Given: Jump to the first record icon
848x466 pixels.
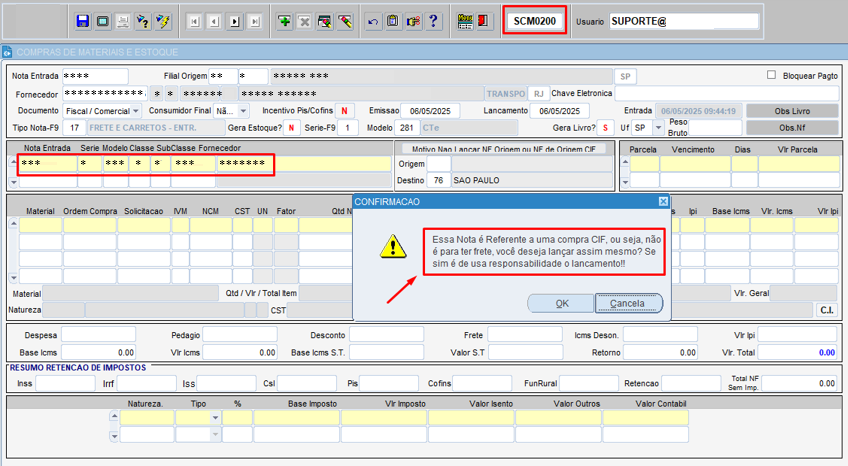Looking at the screenshot, I should (x=193, y=21).
